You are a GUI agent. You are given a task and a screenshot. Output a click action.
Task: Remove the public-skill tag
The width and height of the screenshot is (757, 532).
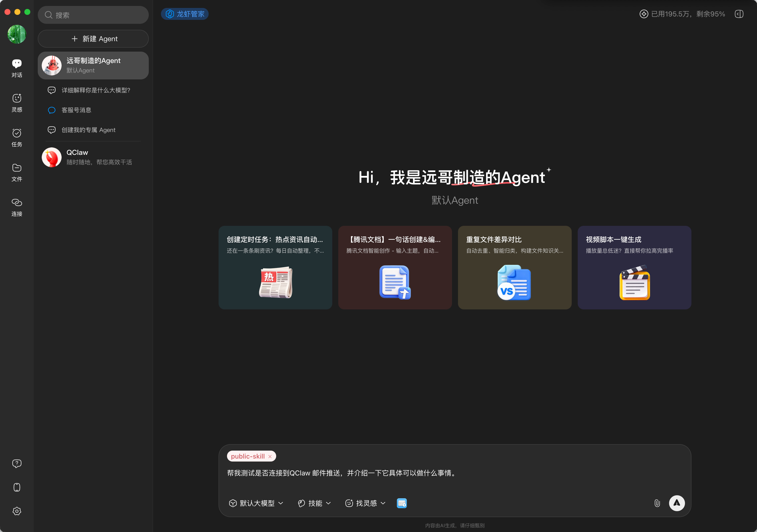pos(270,456)
